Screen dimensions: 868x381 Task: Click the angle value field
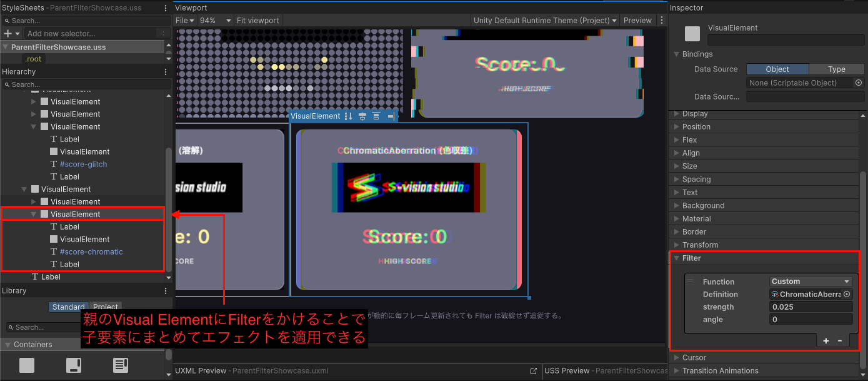[x=811, y=319]
